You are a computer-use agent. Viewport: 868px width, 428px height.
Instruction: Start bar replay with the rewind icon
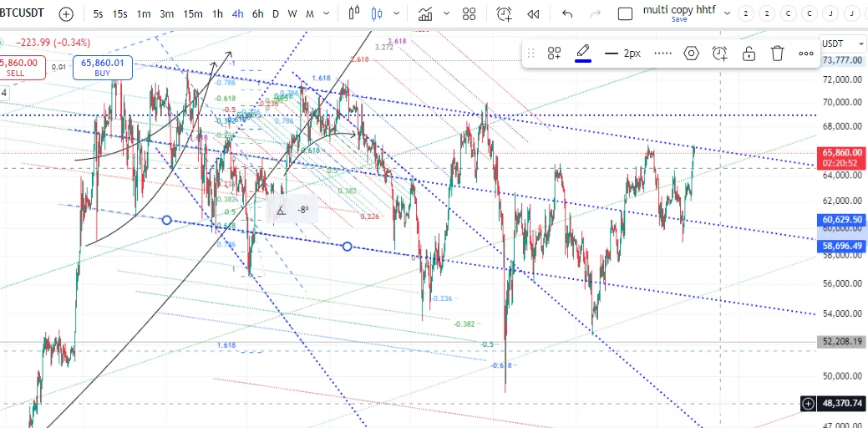[x=532, y=14]
